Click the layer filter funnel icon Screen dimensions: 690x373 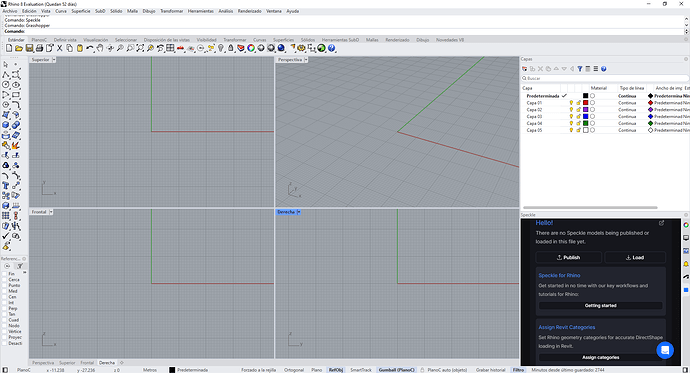coord(580,69)
